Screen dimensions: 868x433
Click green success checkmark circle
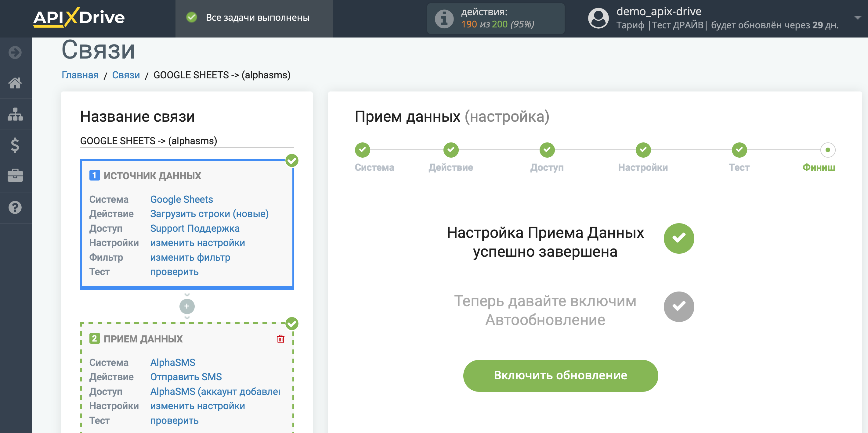(679, 238)
